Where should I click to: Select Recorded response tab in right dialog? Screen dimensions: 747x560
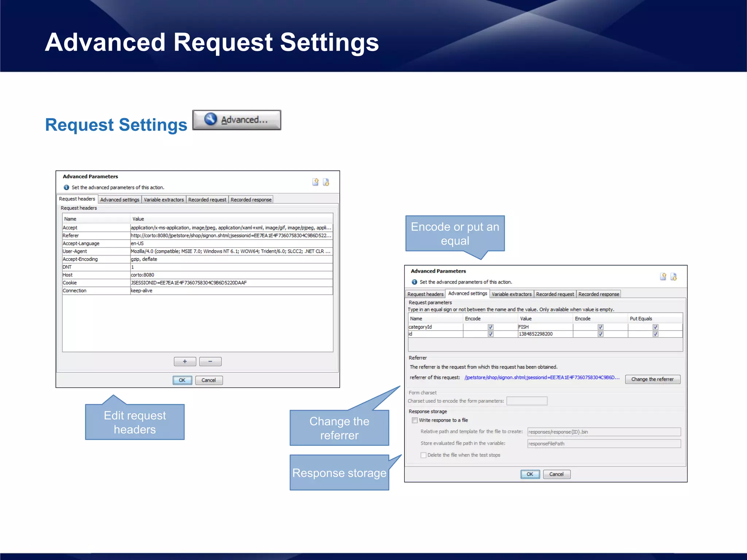tap(599, 294)
